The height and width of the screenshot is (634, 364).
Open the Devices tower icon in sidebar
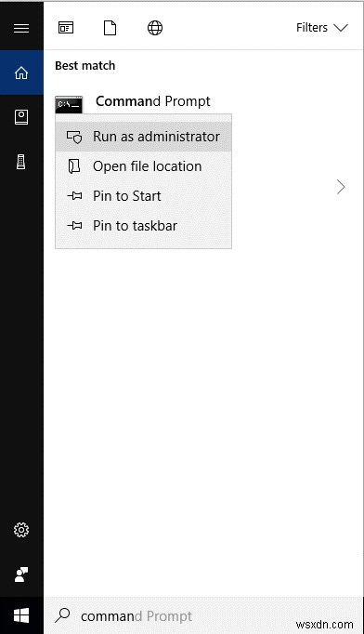click(x=21, y=162)
